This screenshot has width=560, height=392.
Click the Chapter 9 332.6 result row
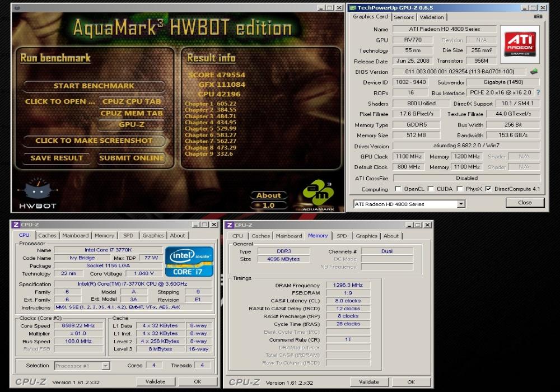208,154
